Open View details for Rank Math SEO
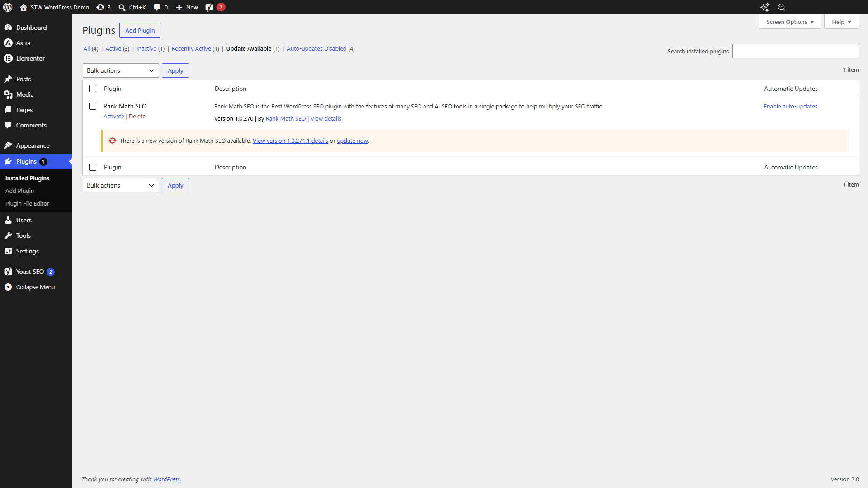The width and height of the screenshot is (868, 488). pos(325,118)
